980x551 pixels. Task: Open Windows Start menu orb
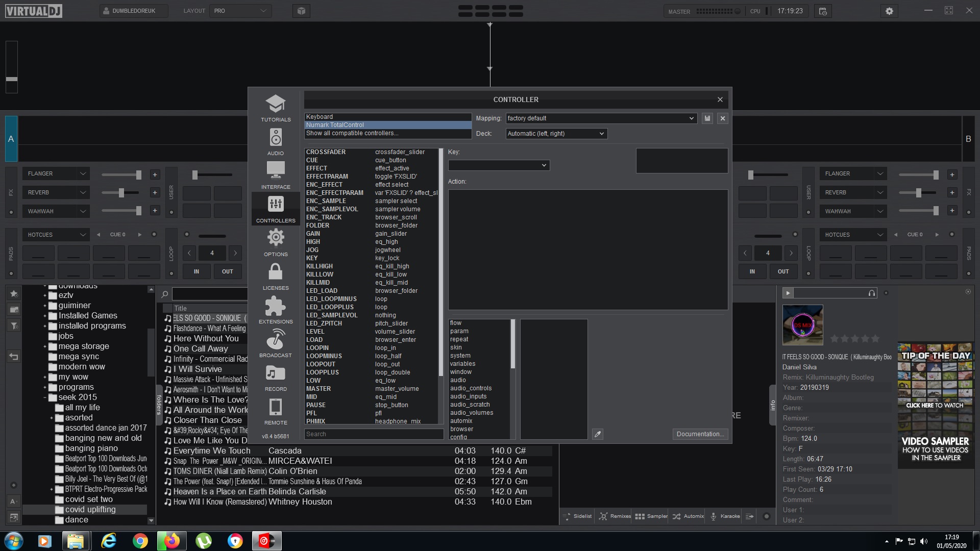(x=14, y=541)
